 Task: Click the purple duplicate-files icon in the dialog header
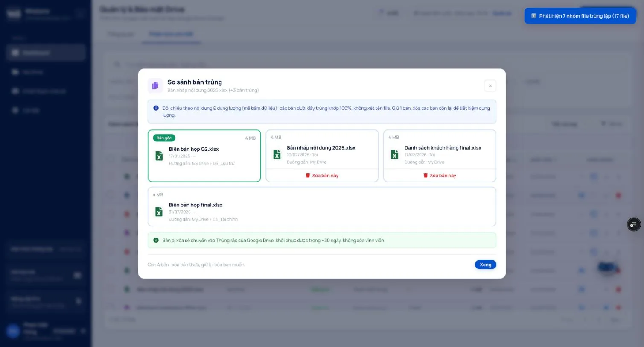pos(155,85)
